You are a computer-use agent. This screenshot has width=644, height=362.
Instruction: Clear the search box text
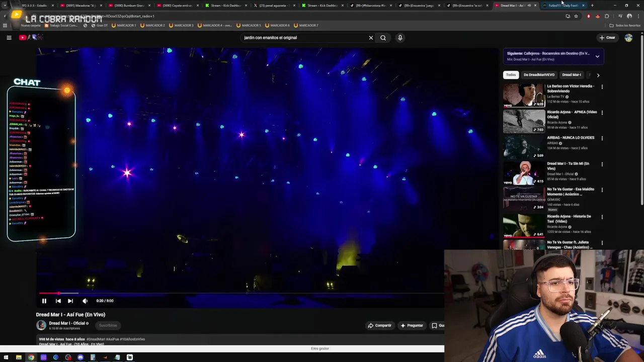[371, 38]
